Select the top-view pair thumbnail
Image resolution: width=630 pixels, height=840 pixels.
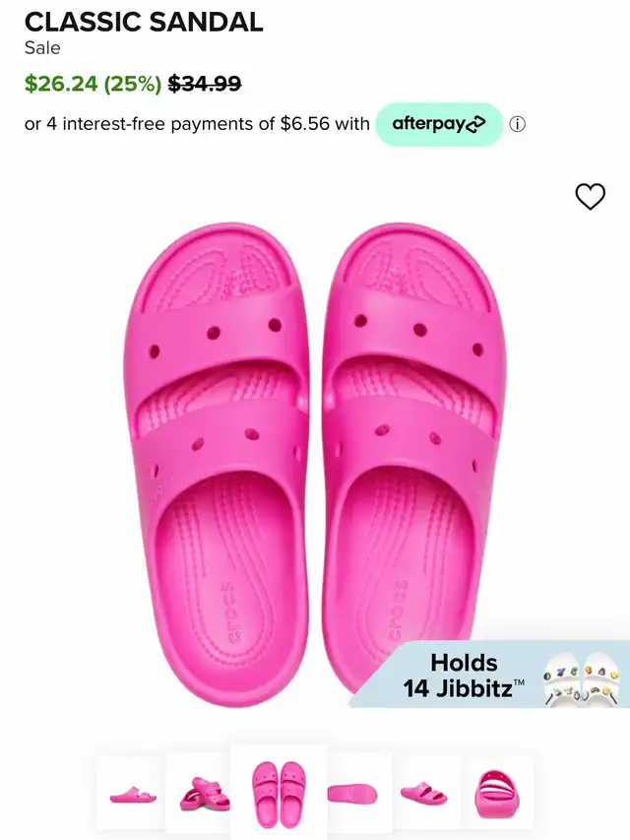tap(278, 793)
